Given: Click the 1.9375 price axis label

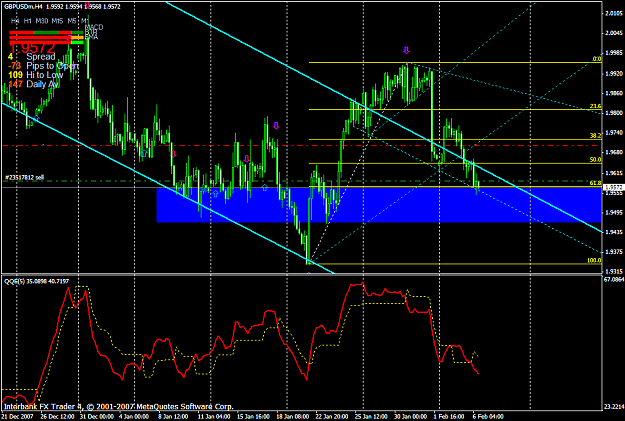Looking at the screenshot, I should 614,252.
